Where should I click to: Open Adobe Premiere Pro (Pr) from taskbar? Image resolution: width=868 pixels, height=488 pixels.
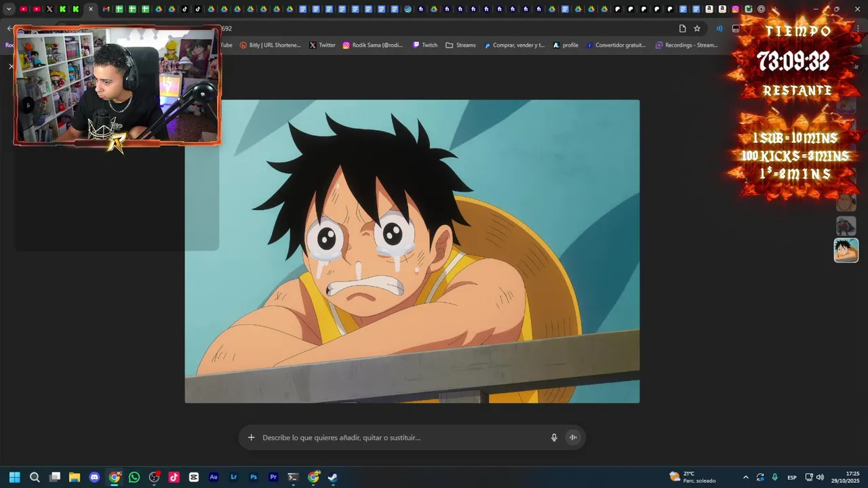point(273,477)
